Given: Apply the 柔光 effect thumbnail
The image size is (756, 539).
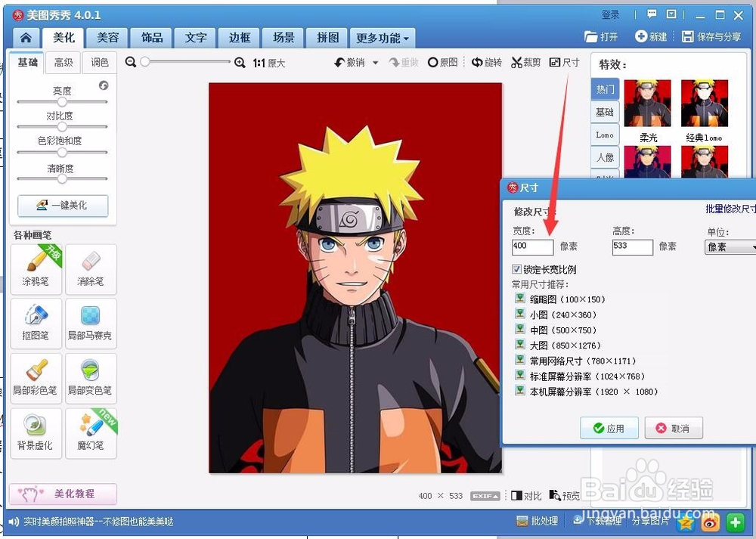Looking at the screenshot, I should [648, 103].
